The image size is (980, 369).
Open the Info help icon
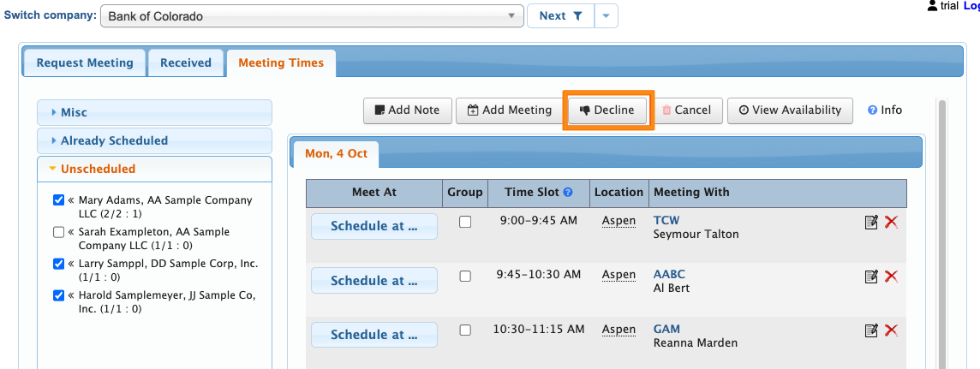pyautogui.click(x=873, y=110)
